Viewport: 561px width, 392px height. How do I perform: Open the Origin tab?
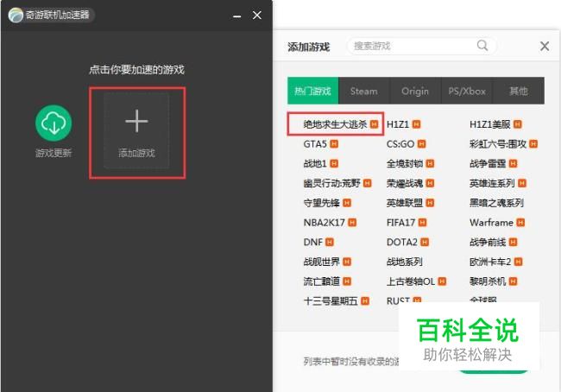click(415, 91)
